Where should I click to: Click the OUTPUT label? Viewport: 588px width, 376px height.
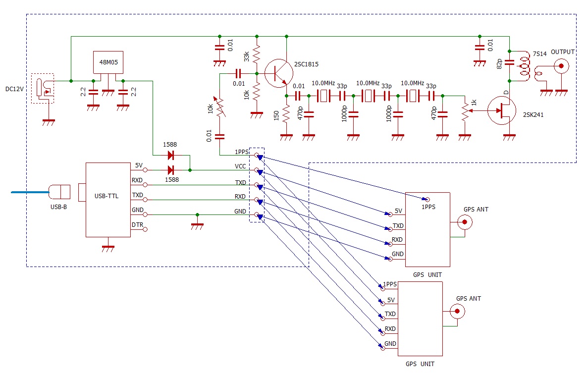[563, 52]
